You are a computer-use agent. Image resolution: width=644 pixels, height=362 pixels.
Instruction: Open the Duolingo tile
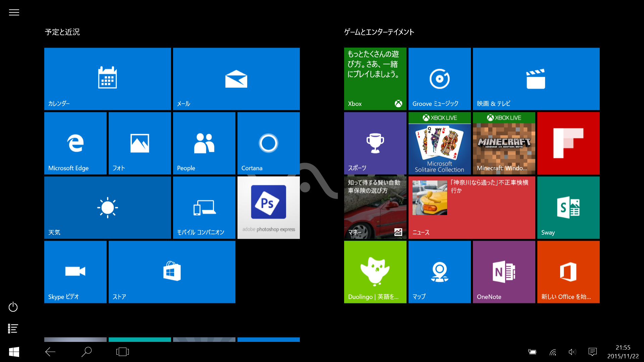[375, 272]
